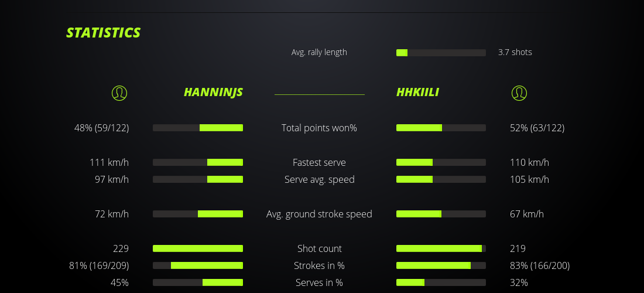Click HHKIILI's Shot count bar
This screenshot has height=293, width=644.
(x=441, y=248)
